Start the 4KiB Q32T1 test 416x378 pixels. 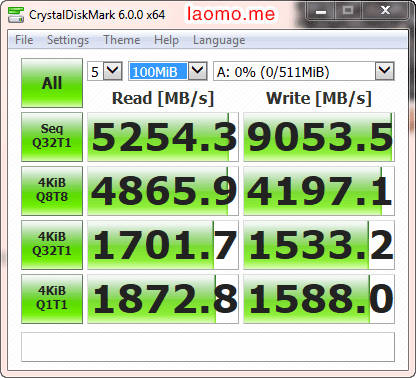(52, 245)
